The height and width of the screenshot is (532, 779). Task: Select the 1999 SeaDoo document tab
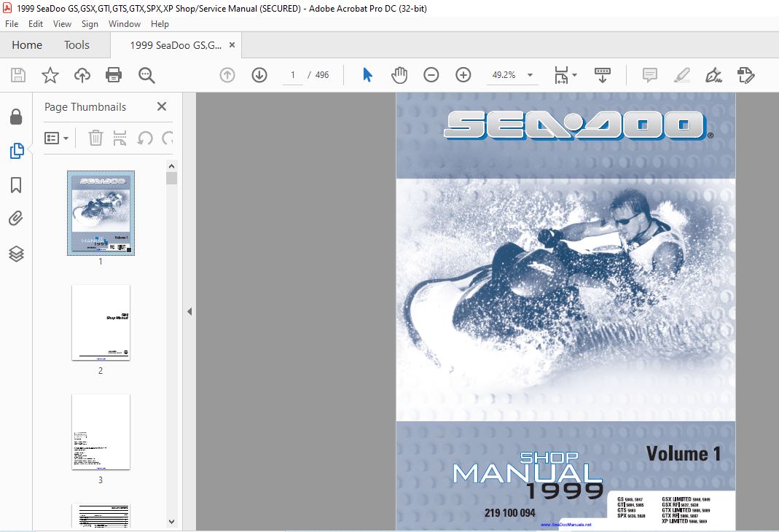[176, 45]
